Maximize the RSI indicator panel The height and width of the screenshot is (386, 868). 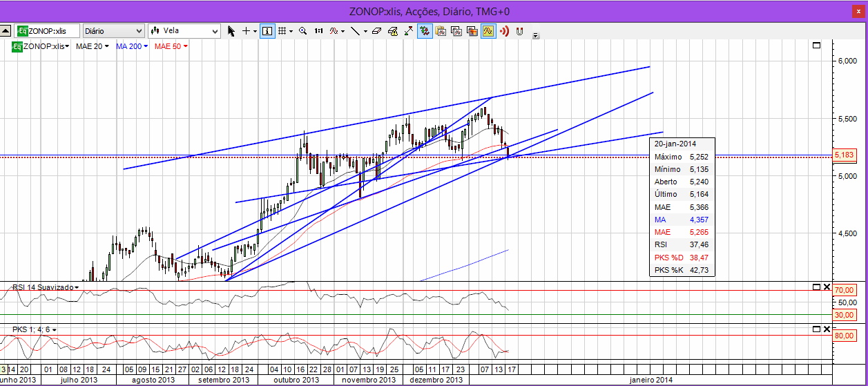pyautogui.click(x=816, y=287)
